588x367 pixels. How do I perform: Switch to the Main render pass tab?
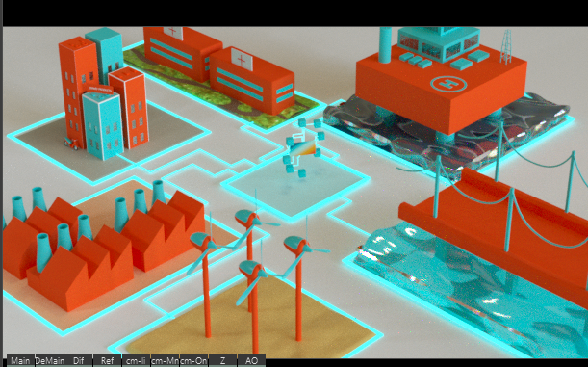click(x=20, y=360)
